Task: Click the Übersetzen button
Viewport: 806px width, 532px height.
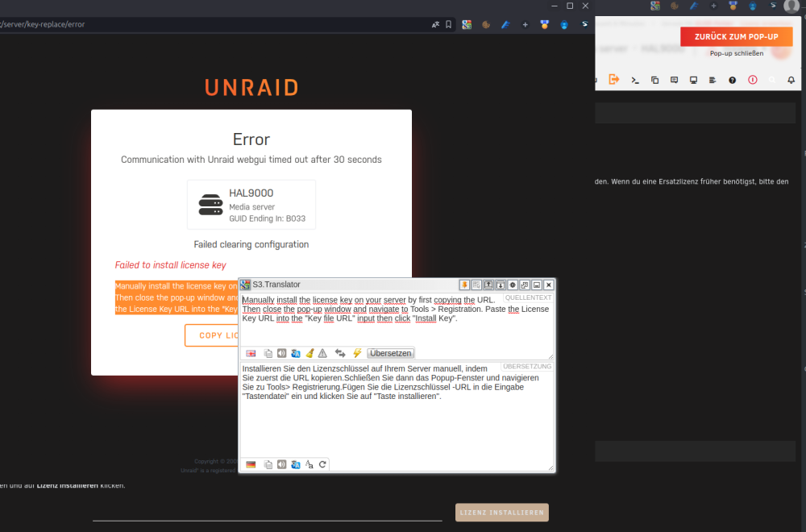Action: (x=391, y=353)
